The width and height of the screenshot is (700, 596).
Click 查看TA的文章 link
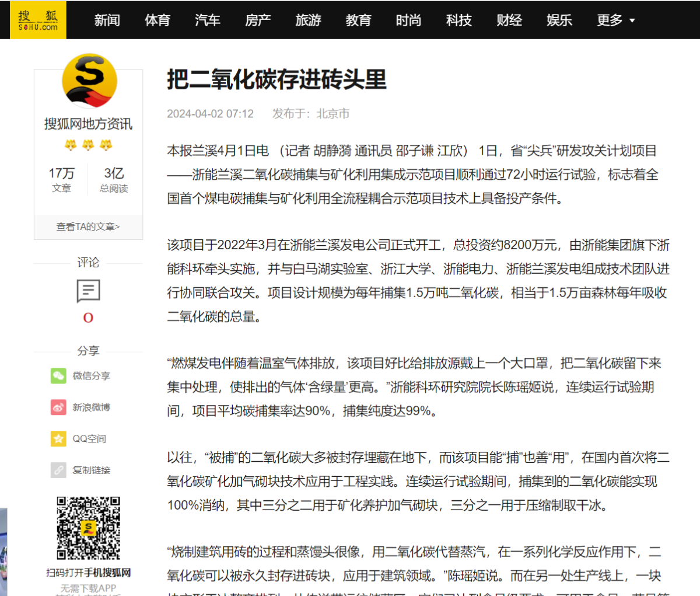[88, 226]
